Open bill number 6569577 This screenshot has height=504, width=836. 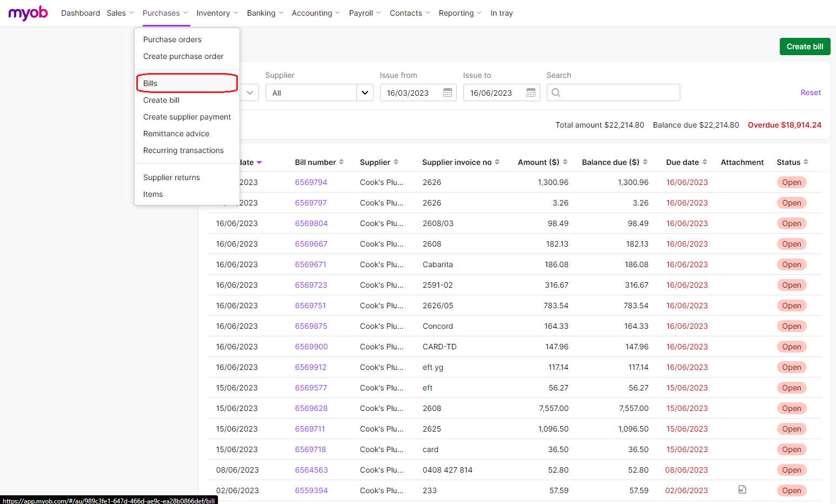click(311, 388)
